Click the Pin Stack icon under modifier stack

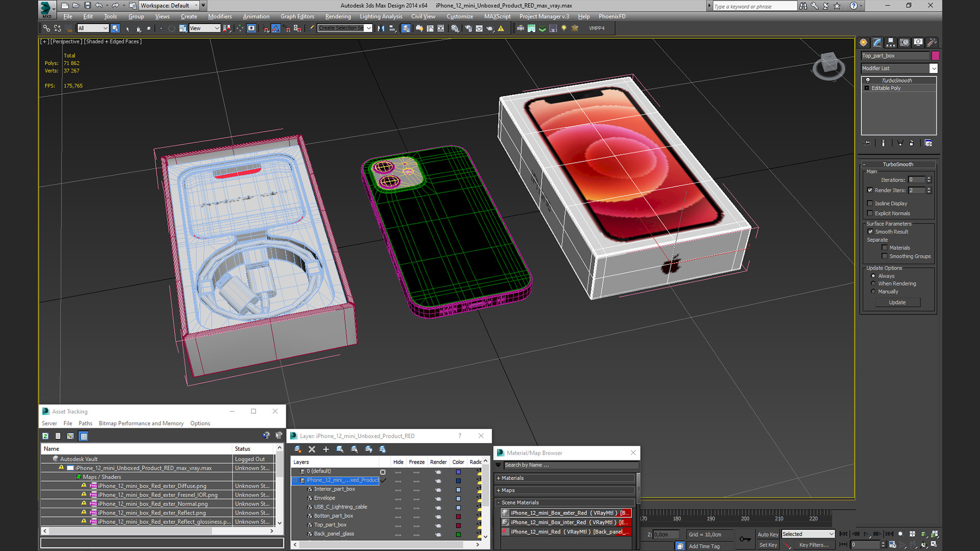(867, 143)
